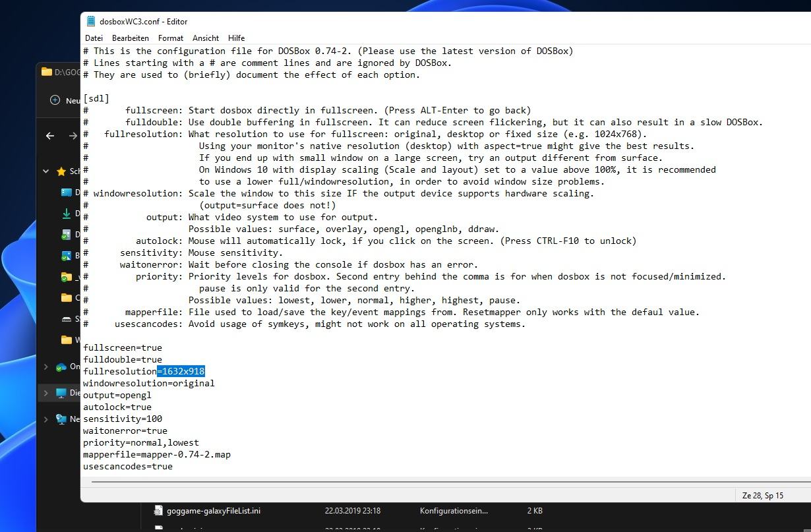Place cursor on 'usescancodes=true' line
811x532 pixels.
[128, 466]
